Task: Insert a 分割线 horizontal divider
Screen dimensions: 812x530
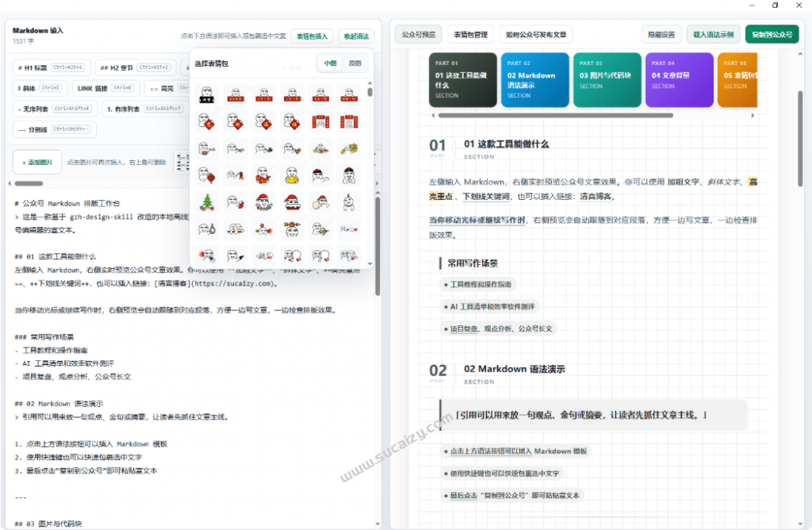Action: click(55, 129)
